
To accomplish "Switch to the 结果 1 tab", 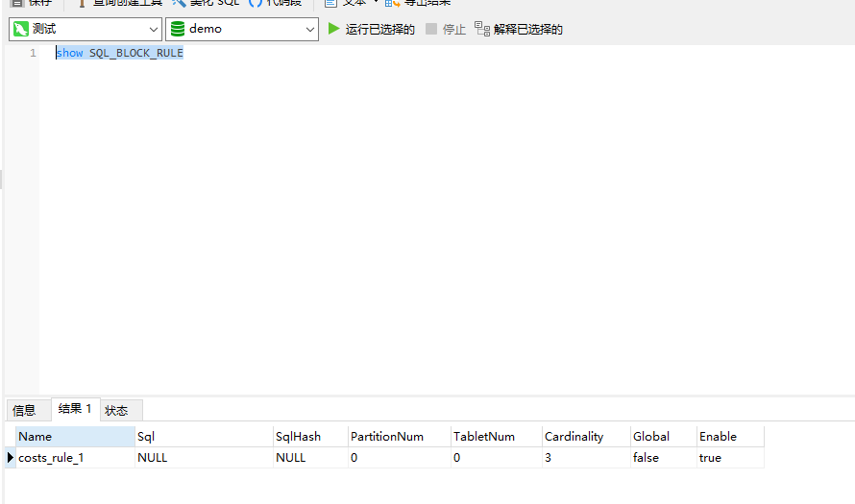I will click(x=75, y=409).
